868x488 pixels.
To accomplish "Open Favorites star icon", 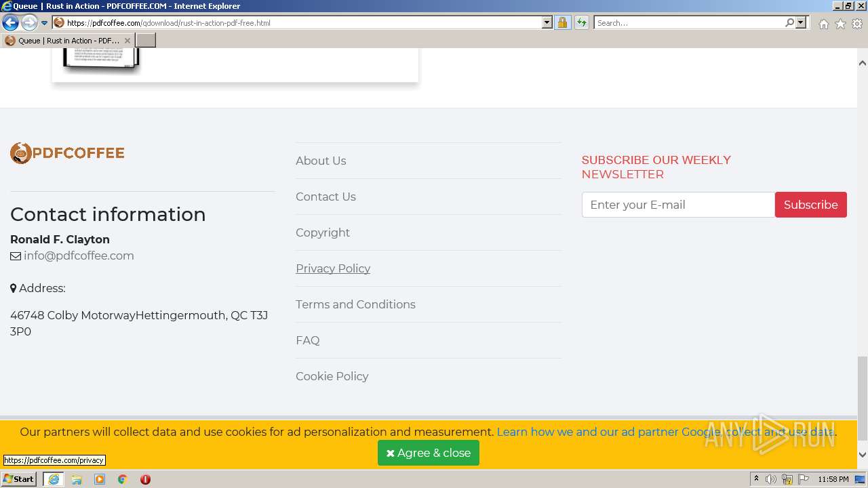I will point(840,24).
